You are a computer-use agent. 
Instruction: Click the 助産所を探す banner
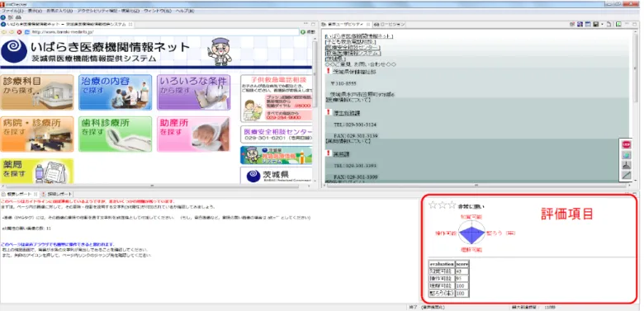[193, 134]
